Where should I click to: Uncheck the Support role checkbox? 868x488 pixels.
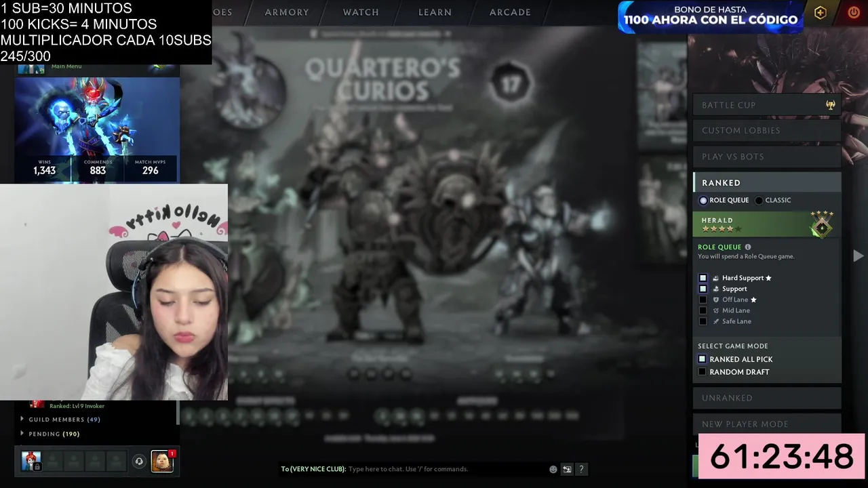point(703,289)
